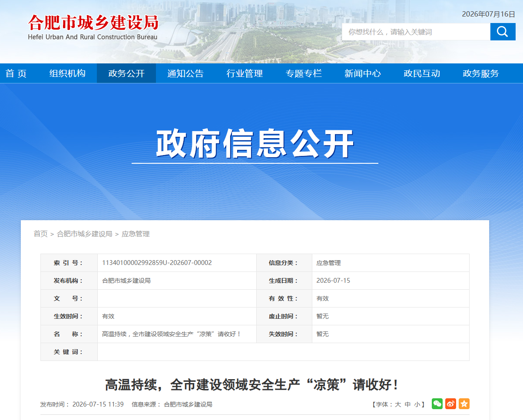Screen dimensions: 523x420
Task: Click the Hefei Construction Bureau logo
Action: point(93,27)
